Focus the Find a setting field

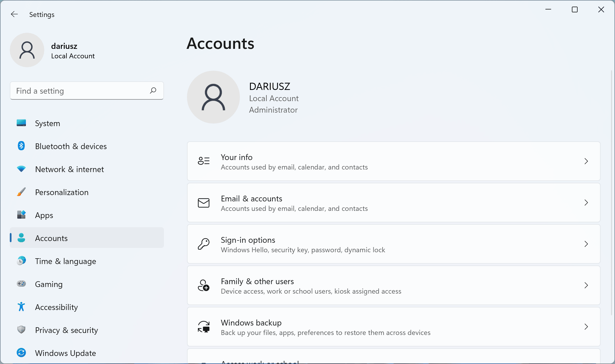pyautogui.click(x=87, y=91)
